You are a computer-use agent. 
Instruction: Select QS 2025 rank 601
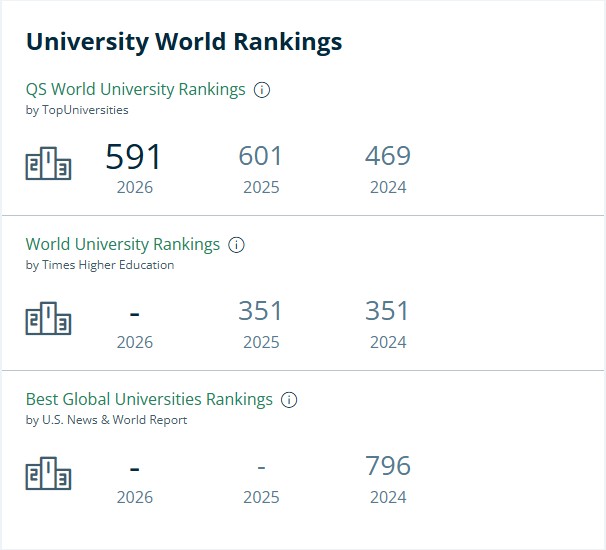pyautogui.click(x=260, y=156)
